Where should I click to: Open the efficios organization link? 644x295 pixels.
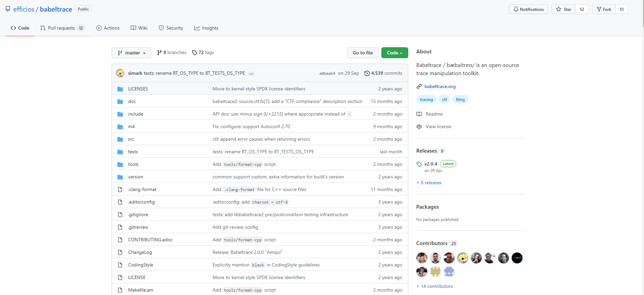pyautogui.click(x=24, y=9)
